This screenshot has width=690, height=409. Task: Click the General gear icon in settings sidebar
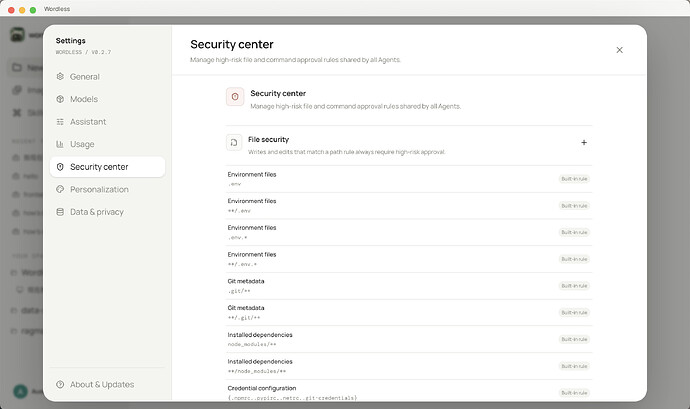(x=60, y=77)
